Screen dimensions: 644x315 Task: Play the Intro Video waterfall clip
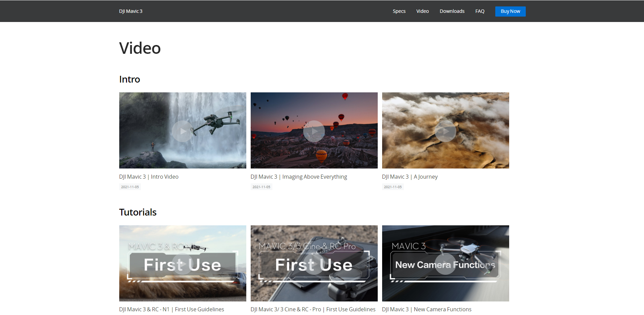(x=183, y=131)
